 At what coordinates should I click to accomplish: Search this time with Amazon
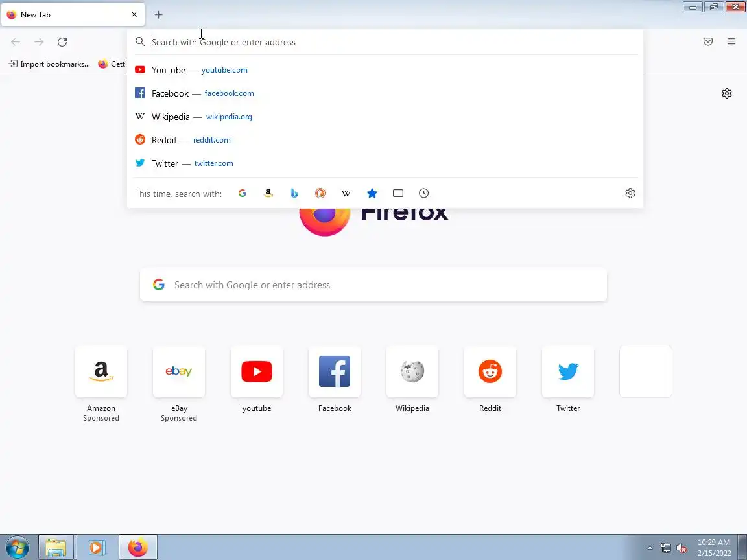pyautogui.click(x=268, y=193)
